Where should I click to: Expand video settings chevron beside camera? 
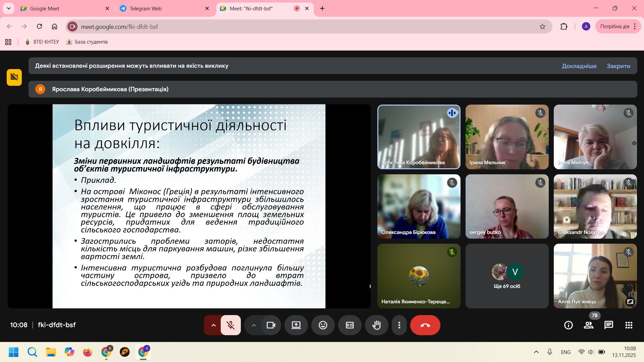(x=254, y=325)
